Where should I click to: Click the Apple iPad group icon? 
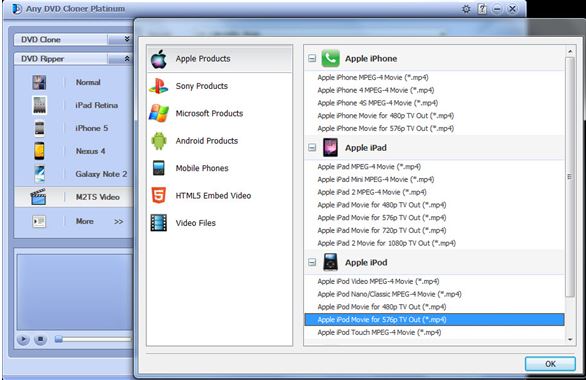330,148
